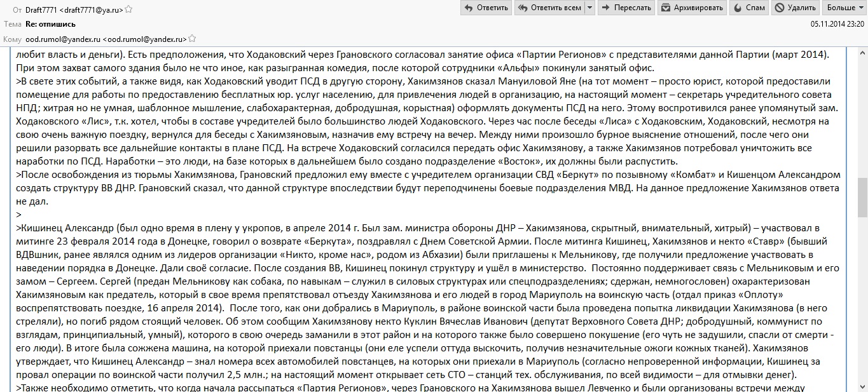Click the subject line Re: отпишись

[x=50, y=24]
